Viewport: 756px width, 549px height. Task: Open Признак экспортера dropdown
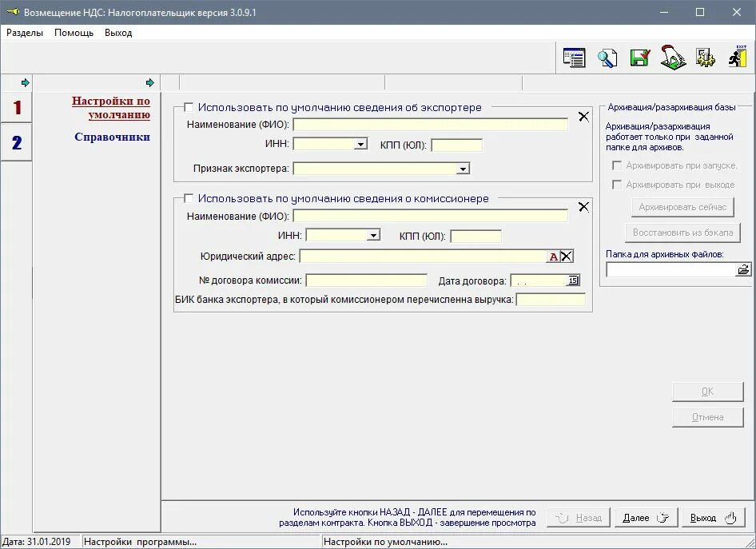click(463, 169)
